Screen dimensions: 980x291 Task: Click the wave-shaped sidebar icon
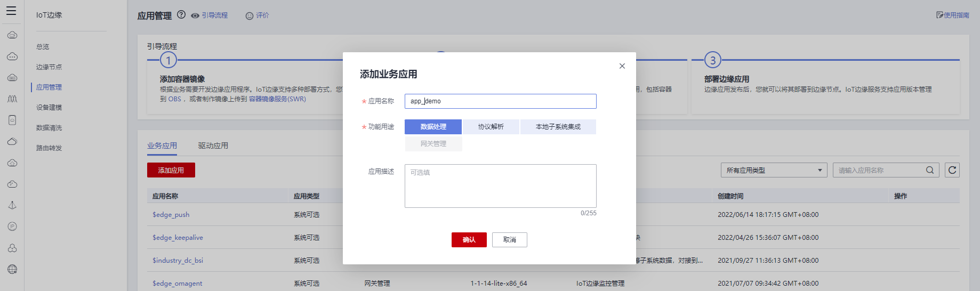pos(12,99)
